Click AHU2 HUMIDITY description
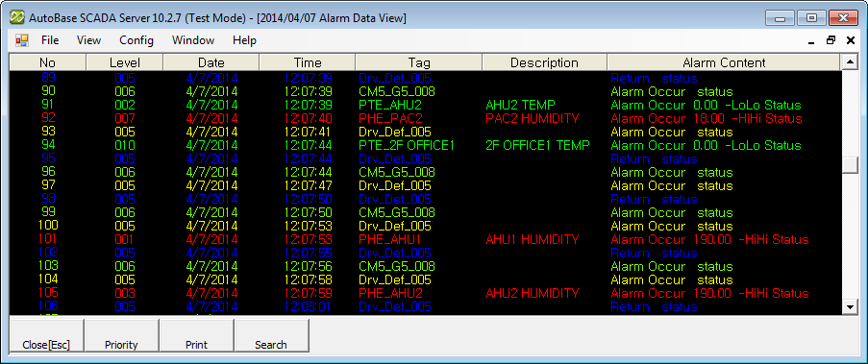The height and width of the screenshot is (364, 868). (533, 293)
